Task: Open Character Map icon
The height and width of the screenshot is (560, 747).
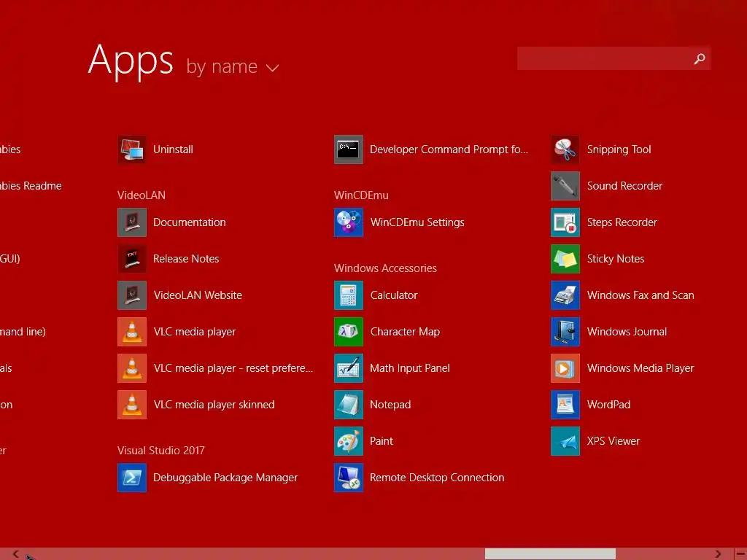Action: click(349, 332)
